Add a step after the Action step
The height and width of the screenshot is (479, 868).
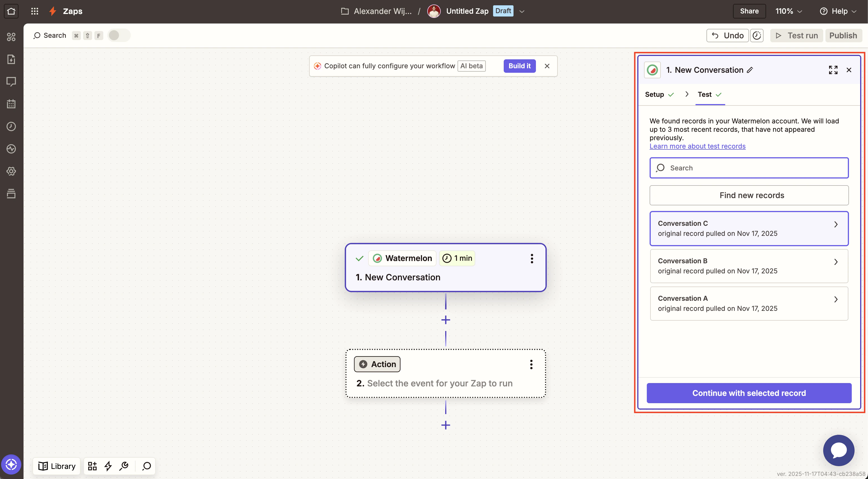445,425
